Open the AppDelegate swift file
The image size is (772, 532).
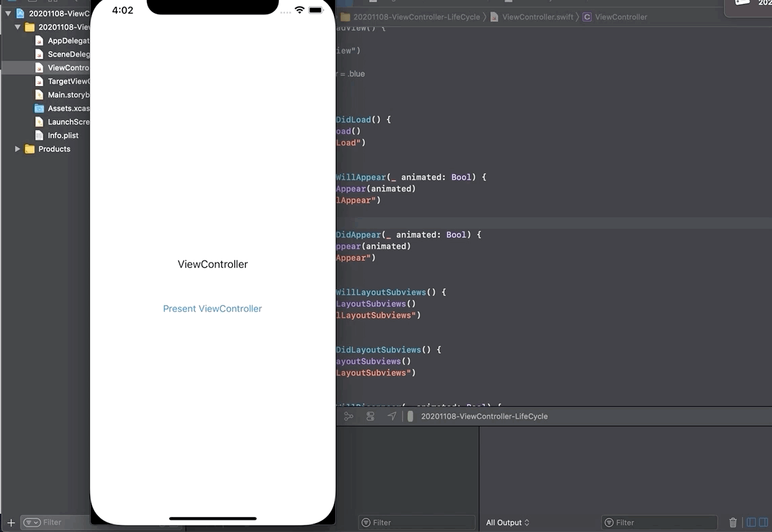pyautogui.click(x=68, y=41)
